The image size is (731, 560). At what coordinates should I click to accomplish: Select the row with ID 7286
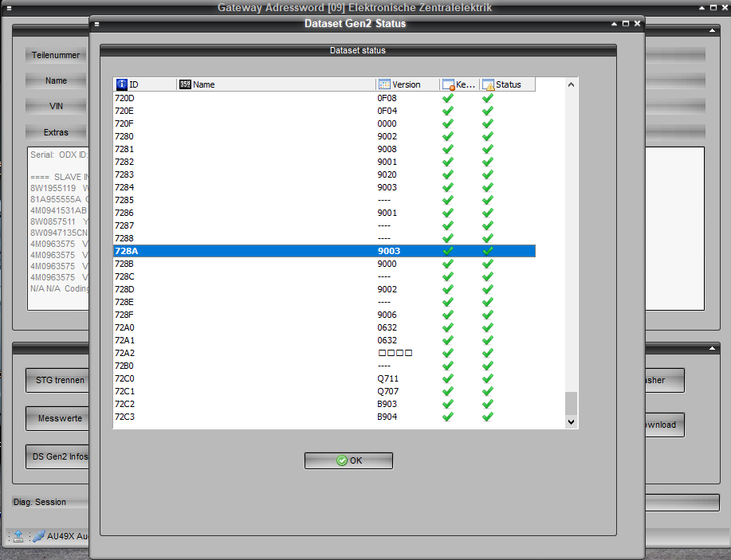click(x=324, y=213)
